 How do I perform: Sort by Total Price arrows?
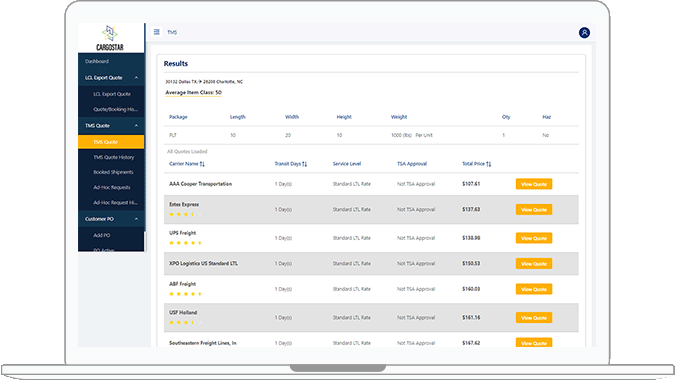click(489, 164)
